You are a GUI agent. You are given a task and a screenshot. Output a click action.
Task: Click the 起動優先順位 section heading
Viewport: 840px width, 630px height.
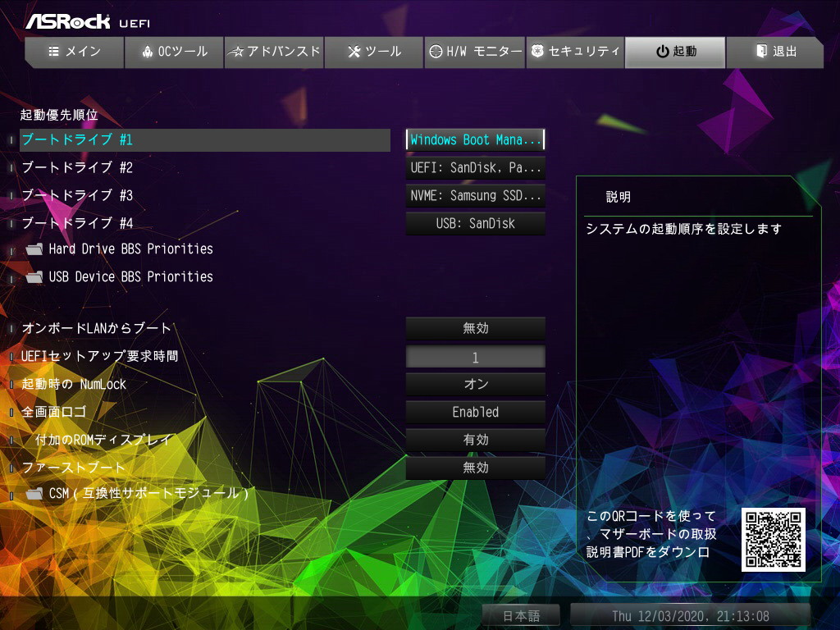[59, 115]
